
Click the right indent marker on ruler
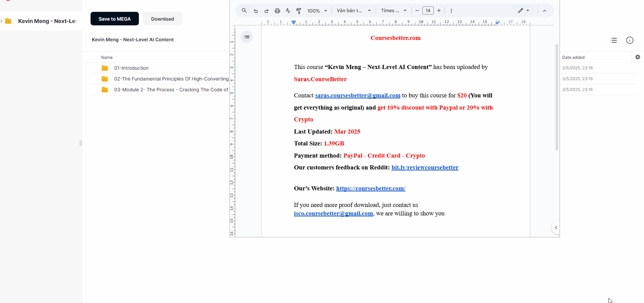coord(497,23)
